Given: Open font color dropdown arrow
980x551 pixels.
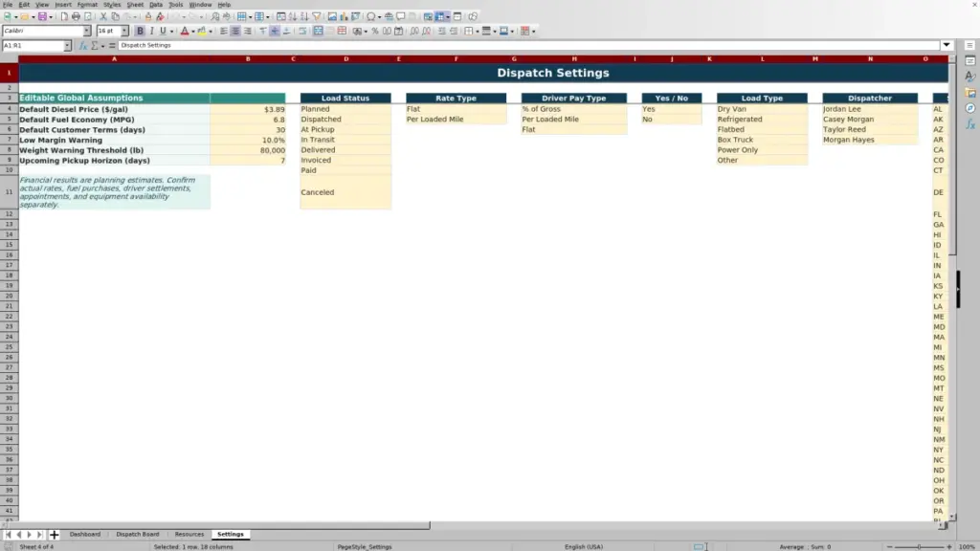Looking at the screenshot, I should pos(193,32).
